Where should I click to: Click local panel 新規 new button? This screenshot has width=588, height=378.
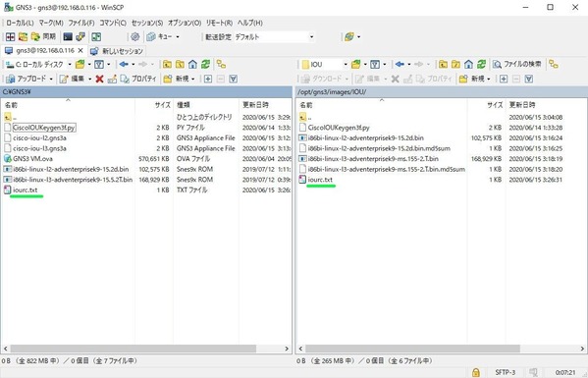tap(177, 79)
